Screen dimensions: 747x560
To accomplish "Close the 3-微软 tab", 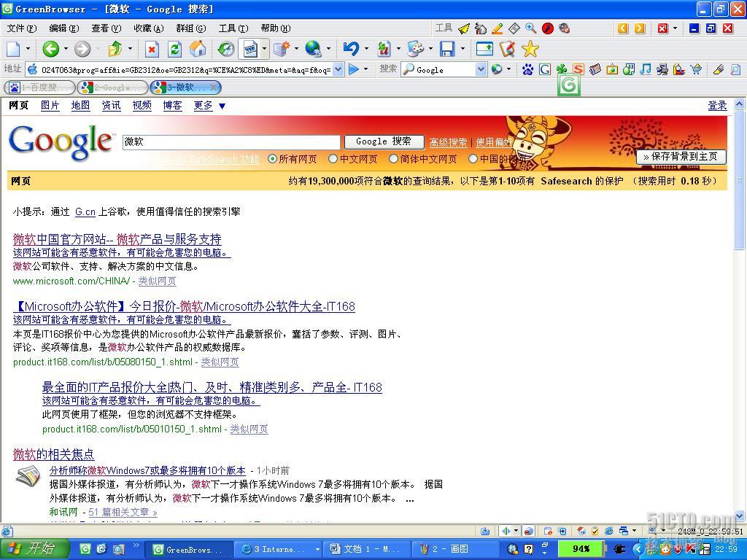I will [x=214, y=87].
